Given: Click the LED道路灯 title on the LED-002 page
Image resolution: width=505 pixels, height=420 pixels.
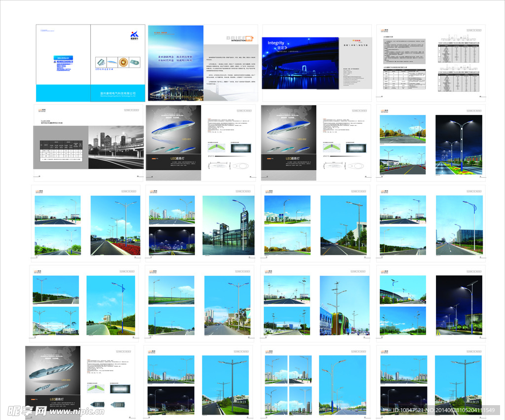Looking at the screenshot, I should [293, 158].
